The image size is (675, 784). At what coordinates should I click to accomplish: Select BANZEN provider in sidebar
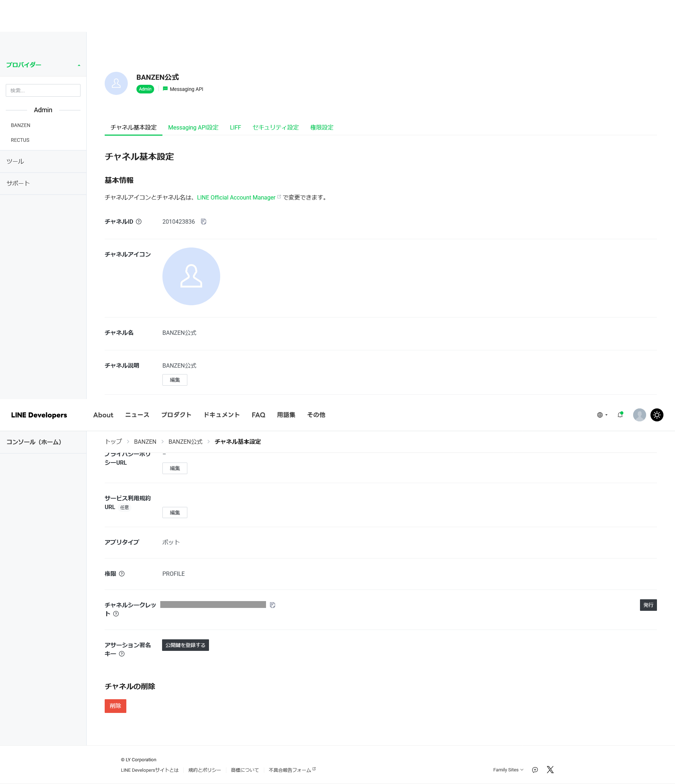point(21,125)
